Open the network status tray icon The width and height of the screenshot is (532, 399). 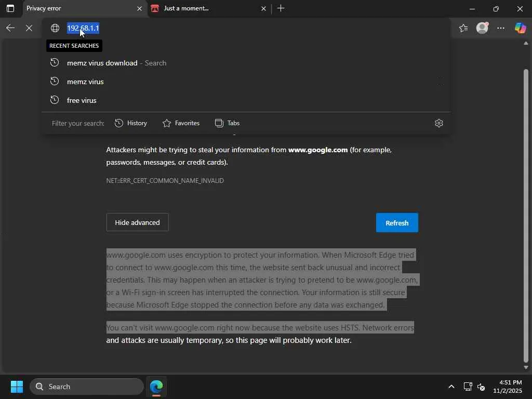pyautogui.click(x=468, y=387)
